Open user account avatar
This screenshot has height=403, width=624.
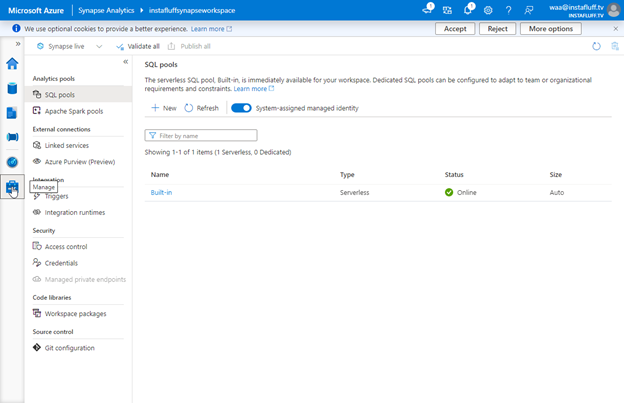[x=614, y=10]
